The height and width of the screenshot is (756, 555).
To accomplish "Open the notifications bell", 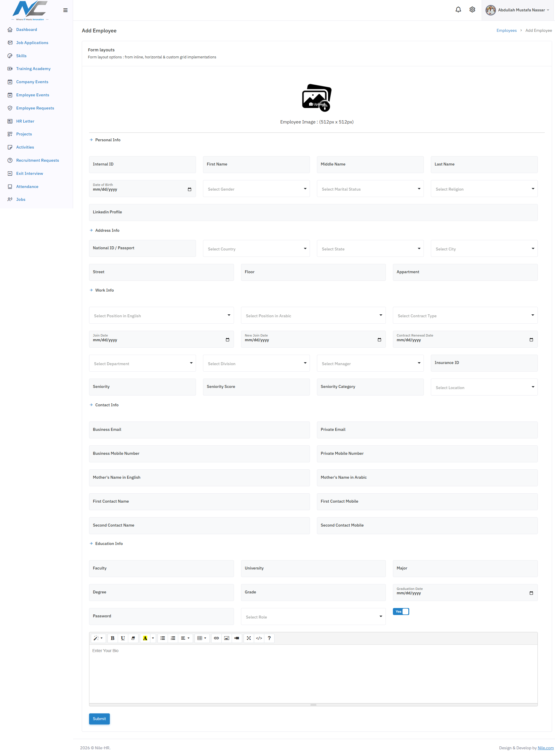I will [458, 10].
